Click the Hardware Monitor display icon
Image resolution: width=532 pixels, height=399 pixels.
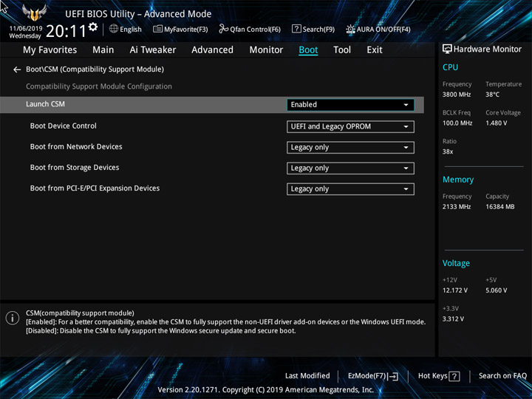[x=447, y=50]
